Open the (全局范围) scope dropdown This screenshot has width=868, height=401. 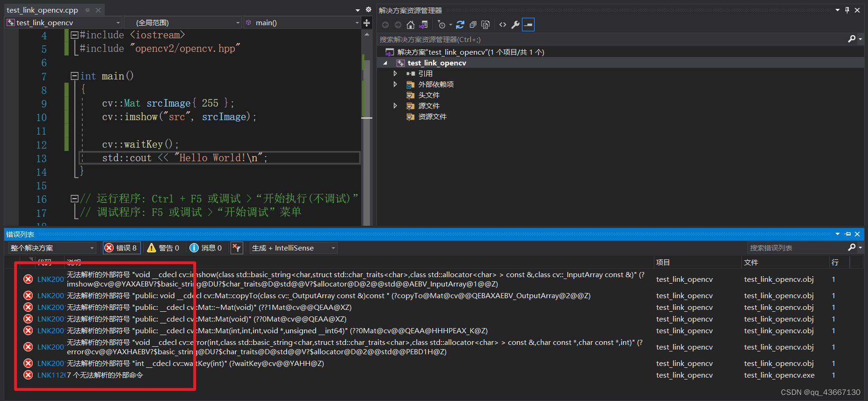(x=183, y=22)
